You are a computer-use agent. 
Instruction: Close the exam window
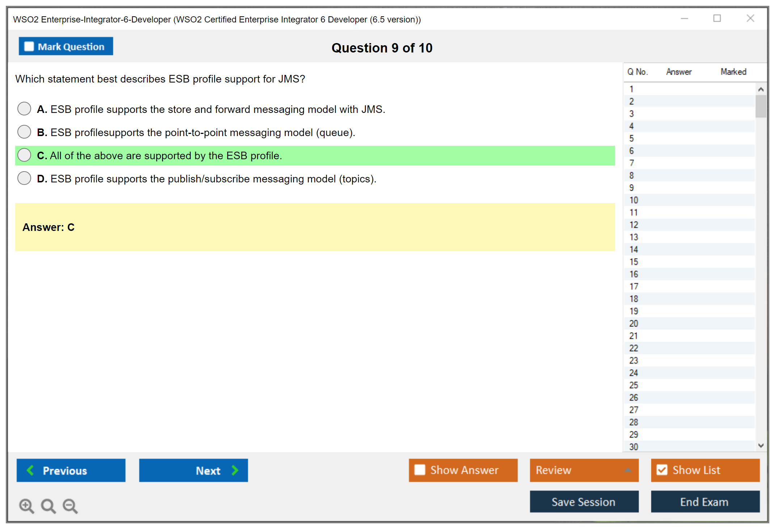[750, 18]
